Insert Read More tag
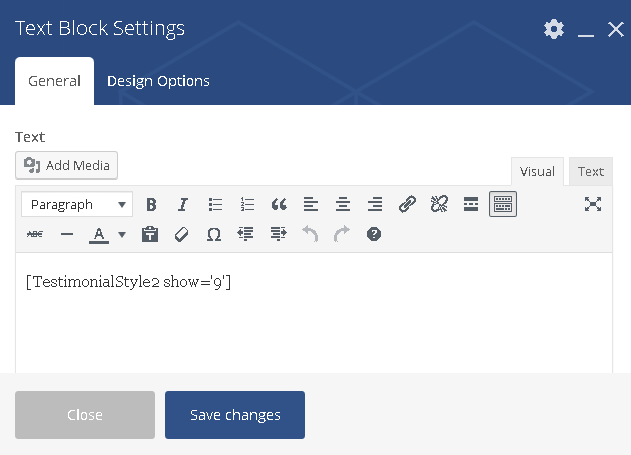 pyautogui.click(x=471, y=205)
